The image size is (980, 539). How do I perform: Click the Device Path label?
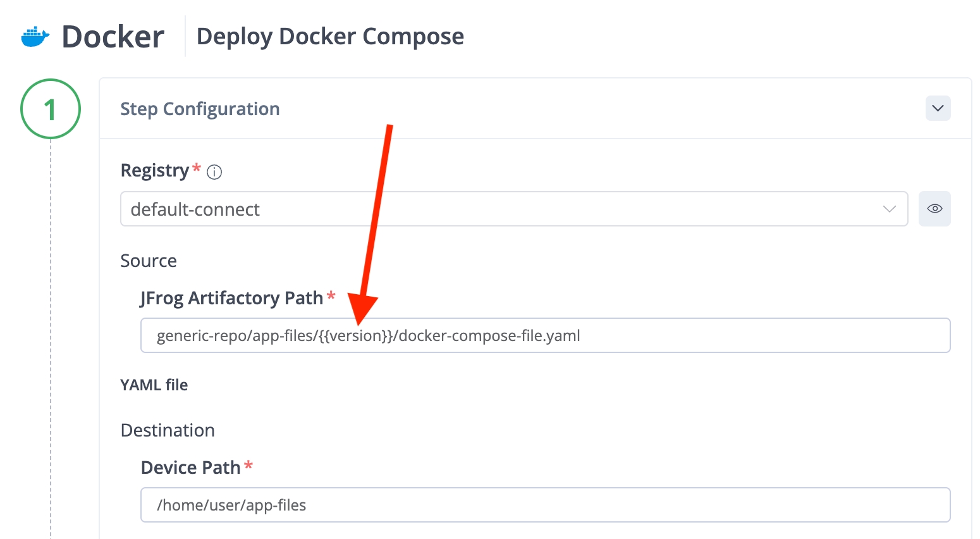click(190, 468)
